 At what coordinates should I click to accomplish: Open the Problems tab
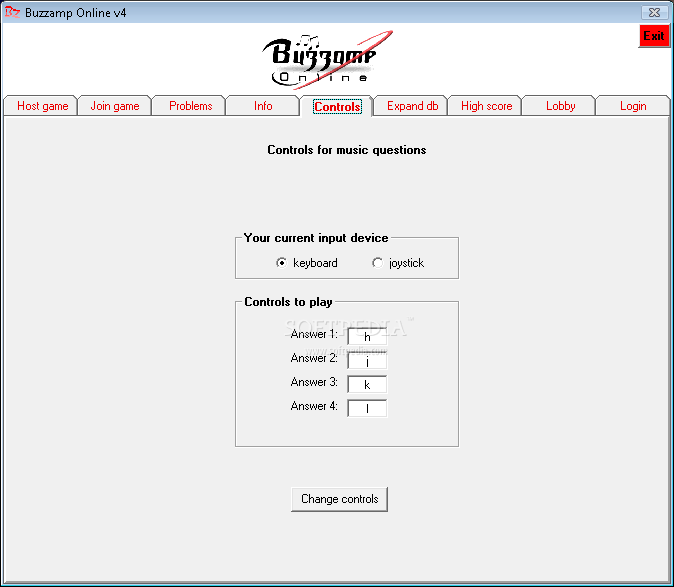coord(189,106)
